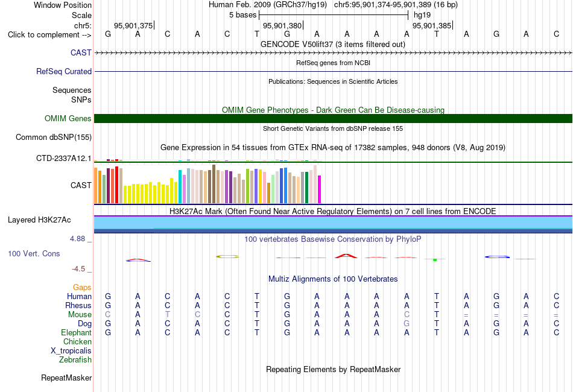
Task: Click the 95,901,375 position marker
Action: click(x=133, y=25)
